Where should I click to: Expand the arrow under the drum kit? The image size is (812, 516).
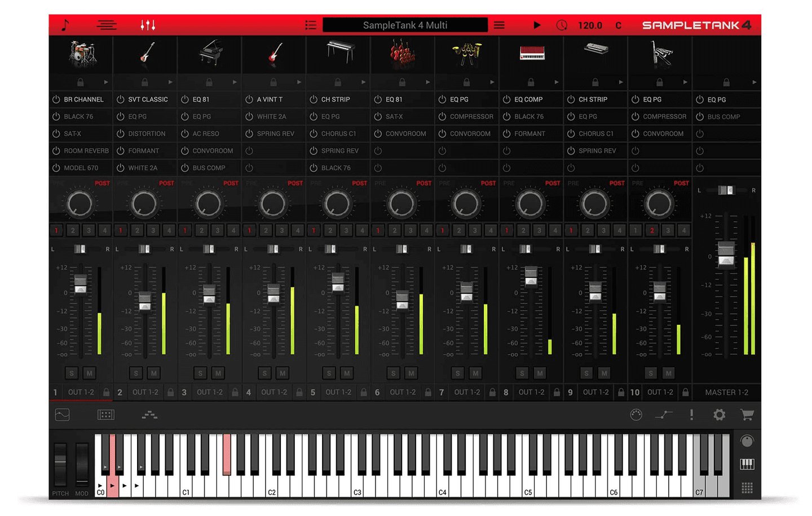pyautogui.click(x=105, y=82)
